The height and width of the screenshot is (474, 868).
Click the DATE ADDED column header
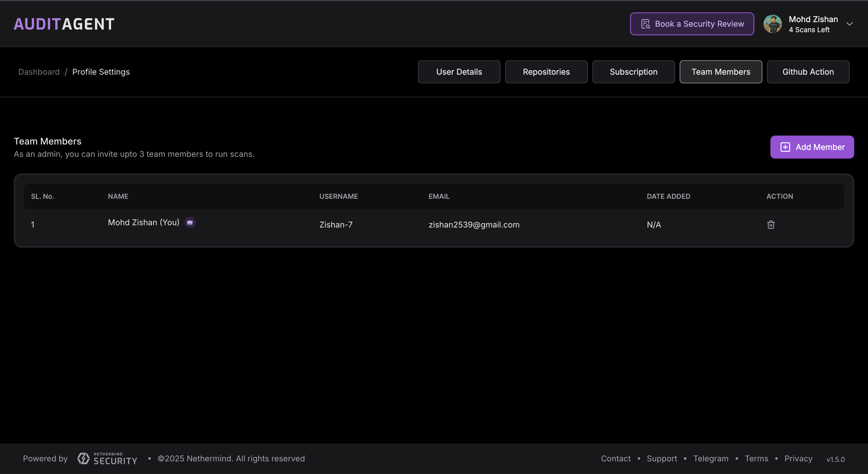[668, 196]
